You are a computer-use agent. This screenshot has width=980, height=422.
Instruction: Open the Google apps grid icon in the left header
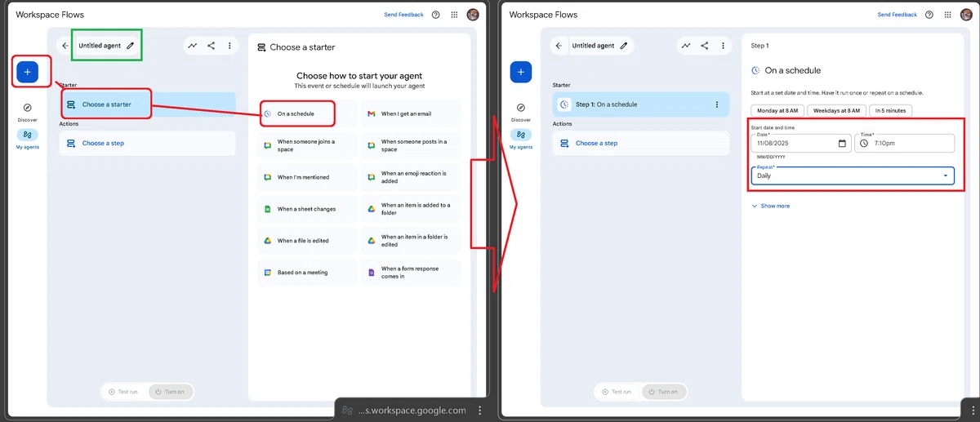(454, 15)
